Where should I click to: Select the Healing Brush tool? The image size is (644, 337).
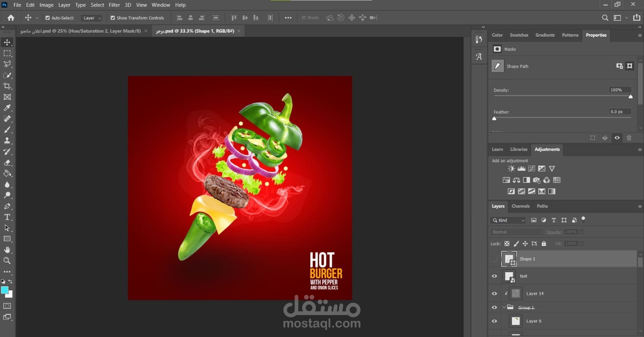coord(7,119)
